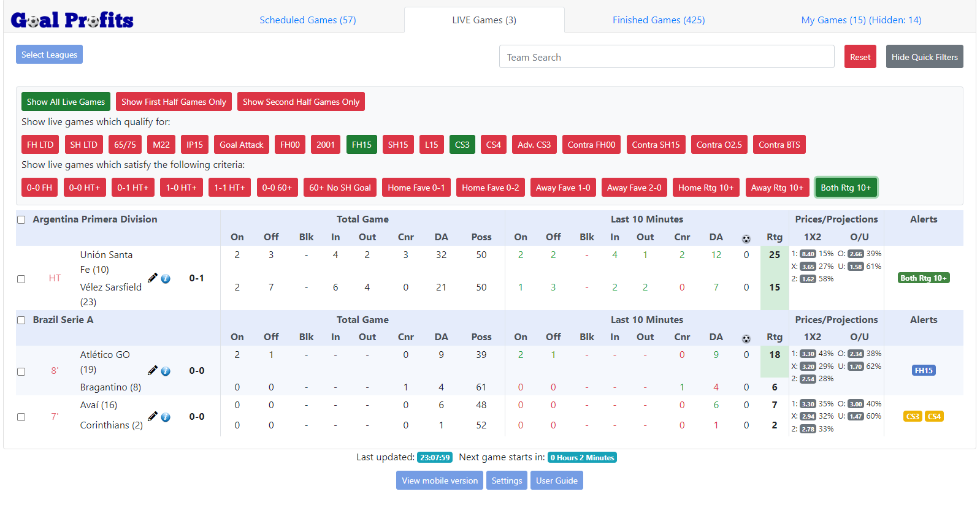Click the Goal Profits logo

tap(72, 20)
